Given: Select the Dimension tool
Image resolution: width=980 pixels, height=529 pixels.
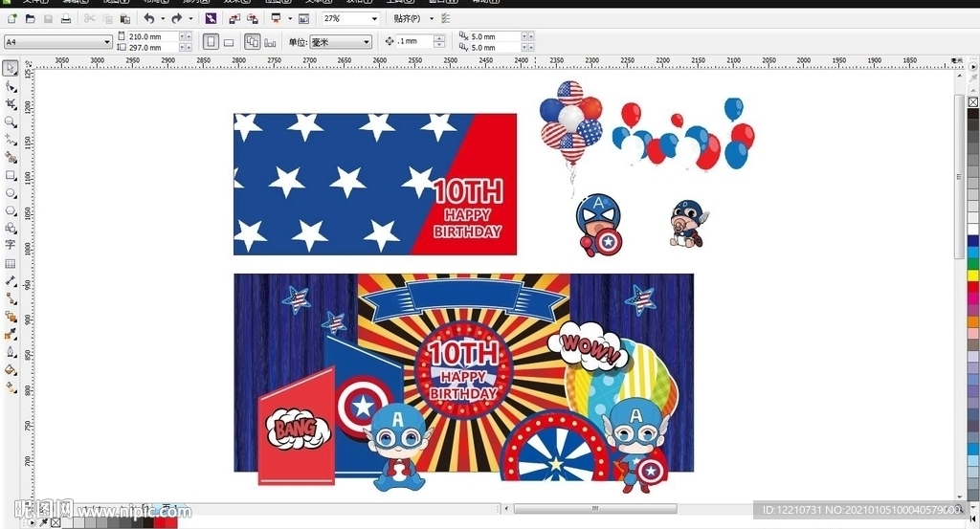Looking at the screenshot, I should 10,281.
